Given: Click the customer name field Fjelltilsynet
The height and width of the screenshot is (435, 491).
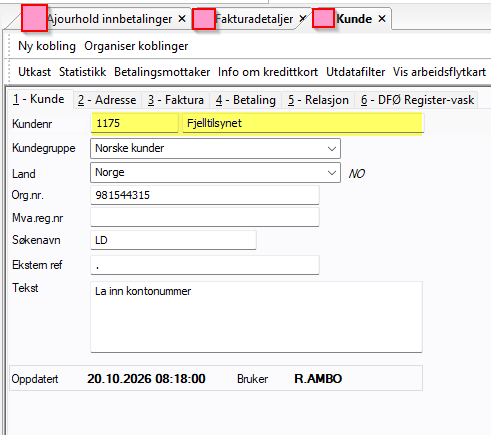Looking at the screenshot, I should point(303,123).
